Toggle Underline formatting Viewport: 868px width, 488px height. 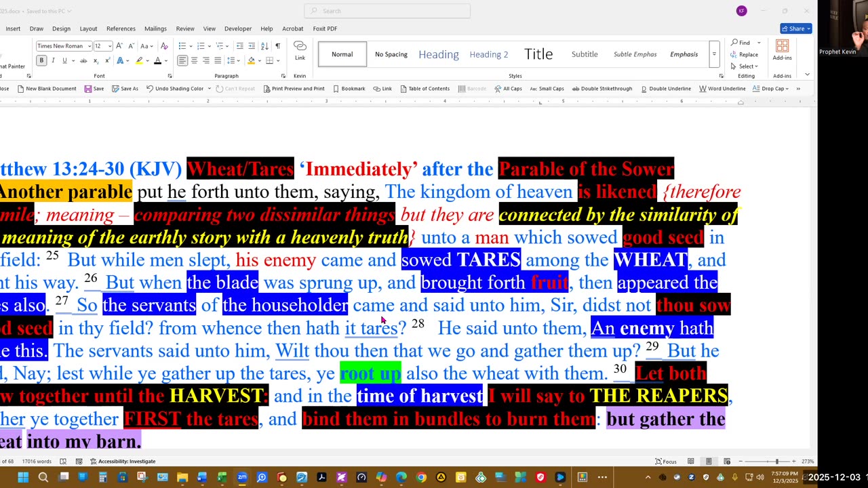pyautogui.click(x=64, y=60)
